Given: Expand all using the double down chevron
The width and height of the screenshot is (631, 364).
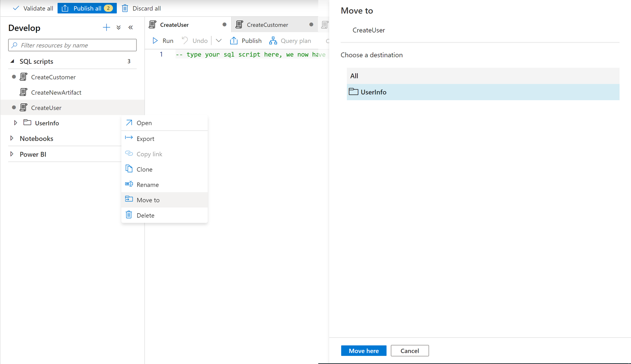Looking at the screenshot, I should coord(118,28).
